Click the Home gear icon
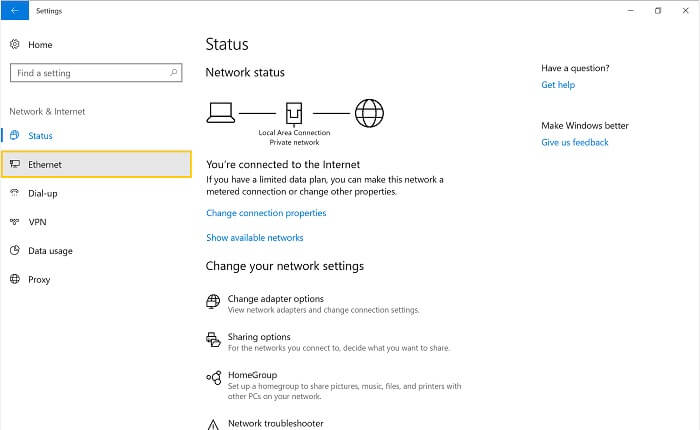 [x=15, y=44]
